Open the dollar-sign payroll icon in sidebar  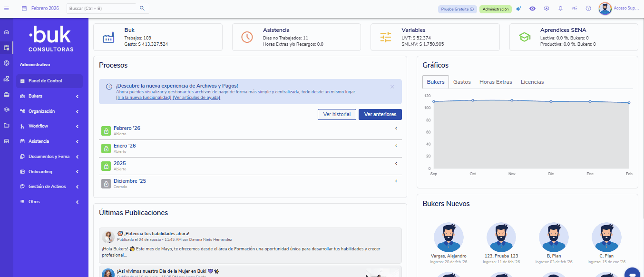tap(7, 63)
